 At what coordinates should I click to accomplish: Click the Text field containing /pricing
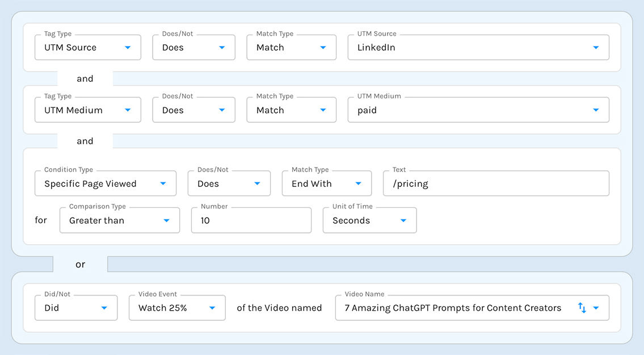(496, 184)
